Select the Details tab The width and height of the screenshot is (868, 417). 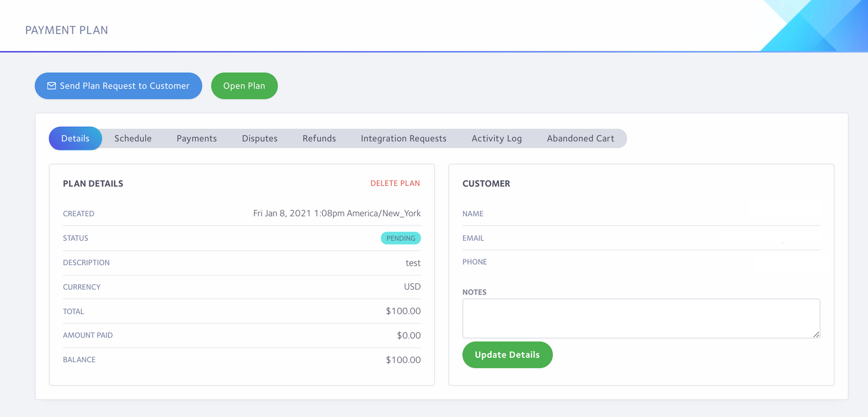pos(75,138)
